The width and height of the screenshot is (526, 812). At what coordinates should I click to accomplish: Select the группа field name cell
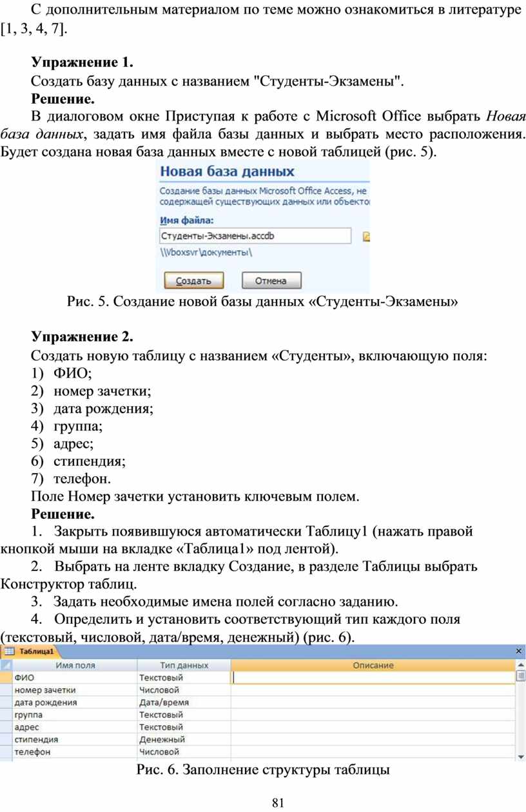[75, 715]
